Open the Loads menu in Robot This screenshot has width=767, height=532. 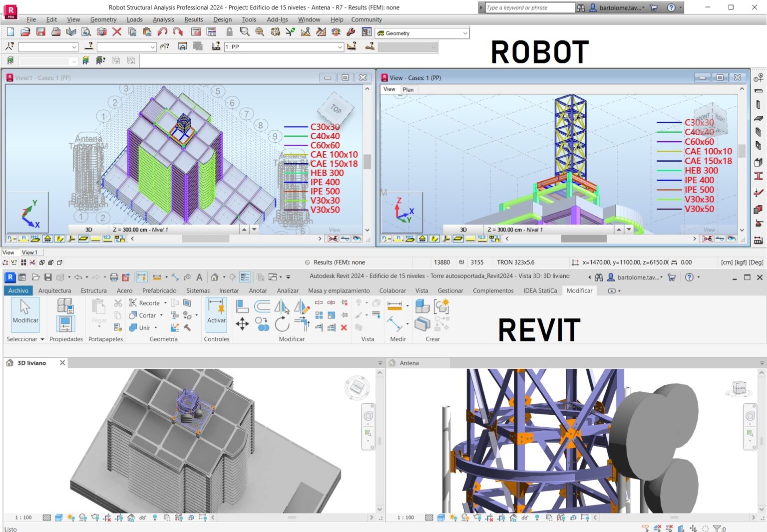click(x=135, y=19)
